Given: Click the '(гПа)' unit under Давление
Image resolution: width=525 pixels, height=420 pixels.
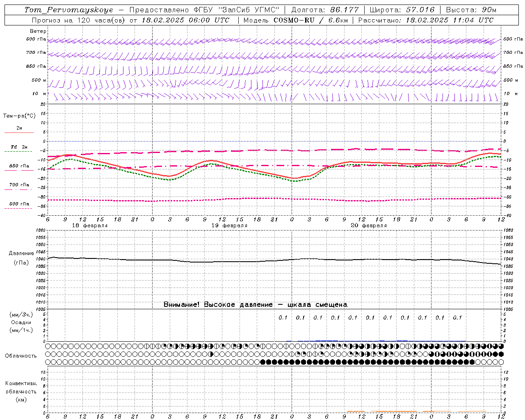Looking at the screenshot, I should (x=21, y=262).
